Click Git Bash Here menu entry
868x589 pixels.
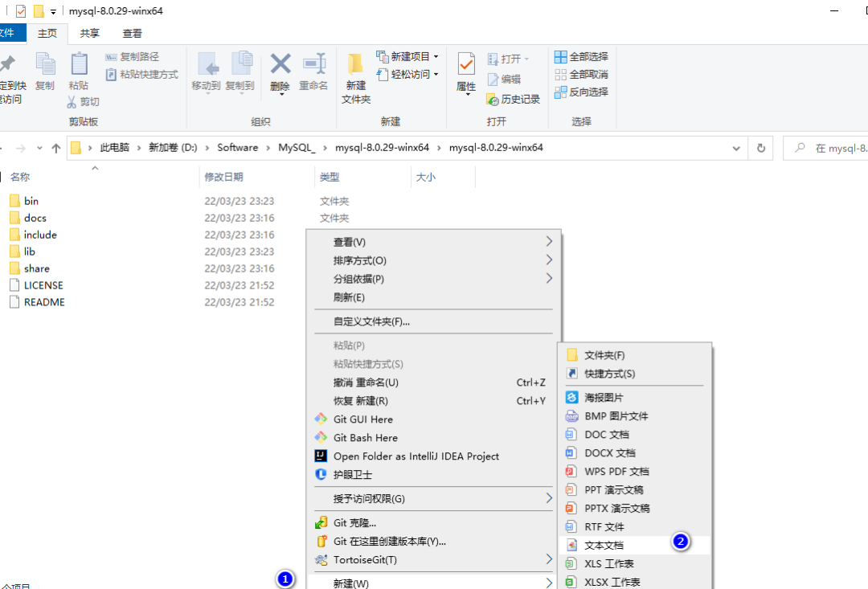pos(366,437)
